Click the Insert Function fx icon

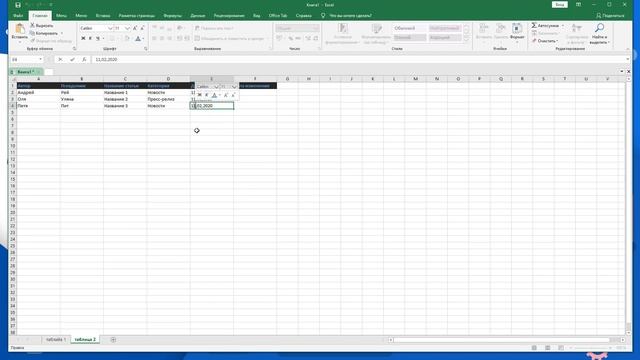click(x=84, y=60)
